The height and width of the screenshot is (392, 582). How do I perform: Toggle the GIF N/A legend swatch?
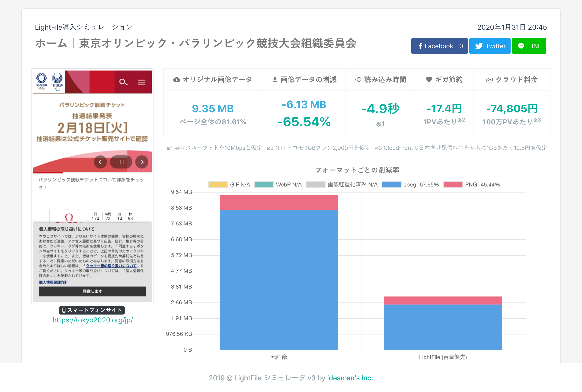coord(218,184)
